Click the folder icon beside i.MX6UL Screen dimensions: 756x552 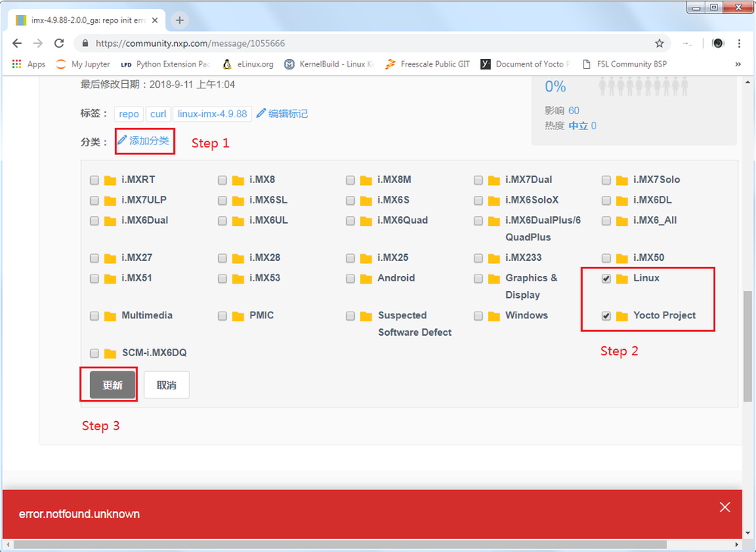click(x=238, y=221)
